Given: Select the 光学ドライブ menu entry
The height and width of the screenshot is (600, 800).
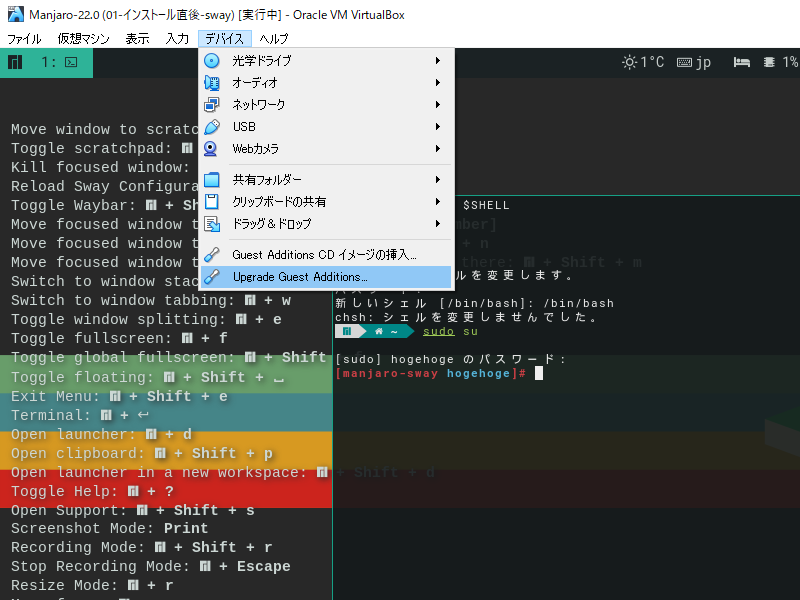Looking at the screenshot, I should coord(326,61).
